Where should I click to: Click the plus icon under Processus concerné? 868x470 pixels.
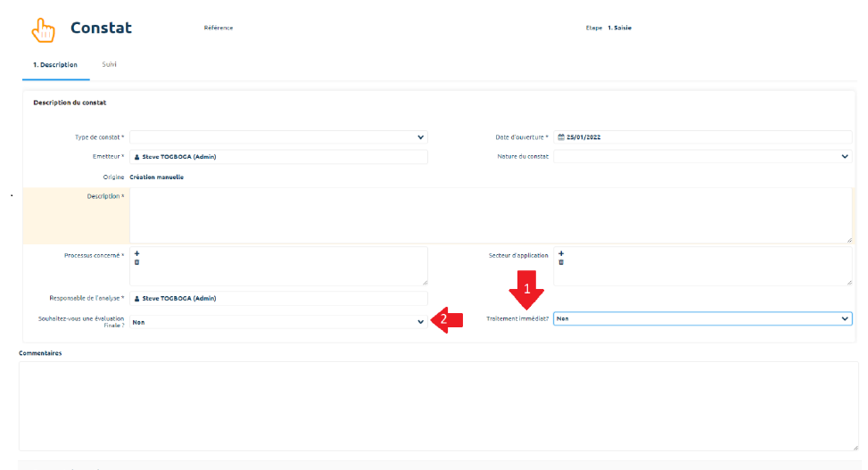pyautogui.click(x=136, y=254)
